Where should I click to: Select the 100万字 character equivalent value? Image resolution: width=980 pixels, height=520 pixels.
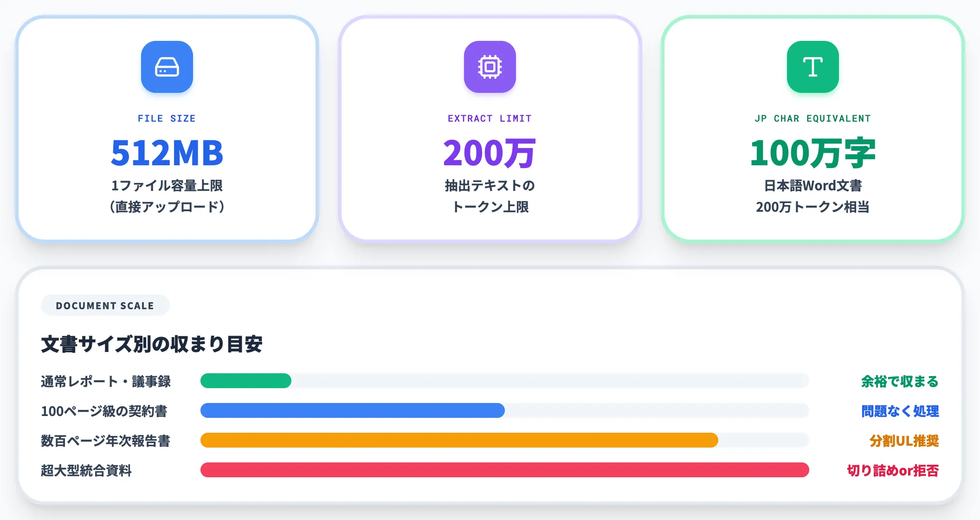tap(813, 153)
